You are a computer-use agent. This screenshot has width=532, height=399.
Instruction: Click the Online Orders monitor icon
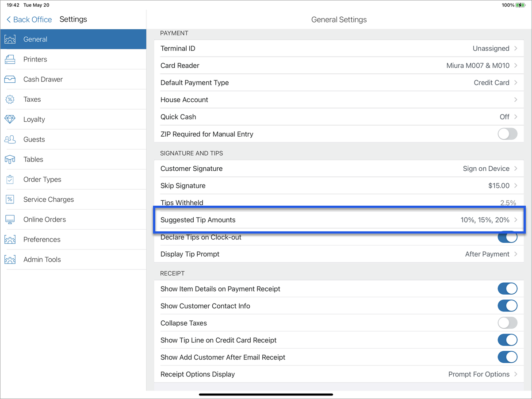(10, 219)
